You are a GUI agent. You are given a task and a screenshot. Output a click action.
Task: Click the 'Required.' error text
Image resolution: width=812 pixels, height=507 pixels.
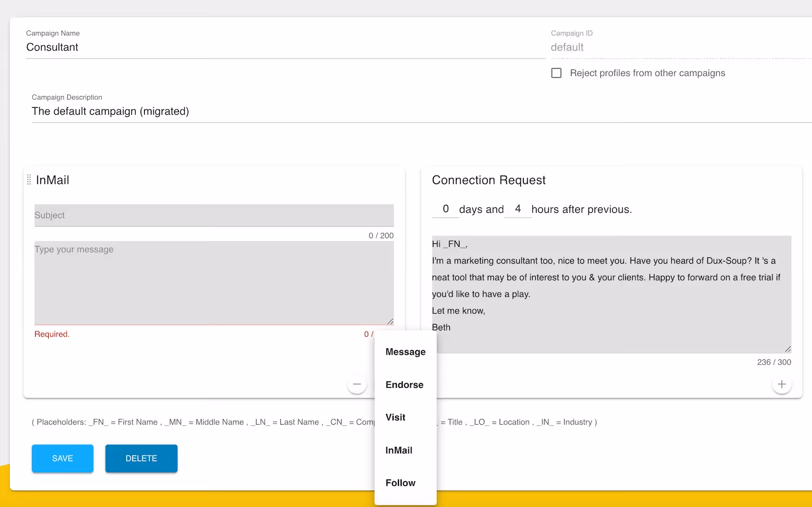tap(52, 334)
